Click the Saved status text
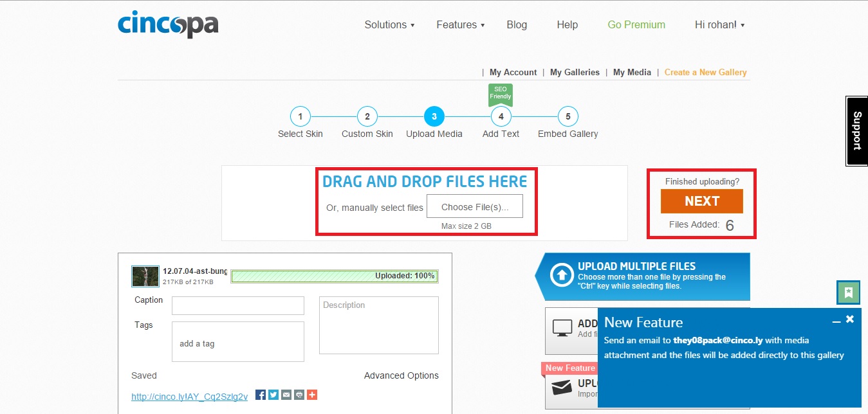This screenshot has height=414, width=868. pyautogui.click(x=144, y=375)
